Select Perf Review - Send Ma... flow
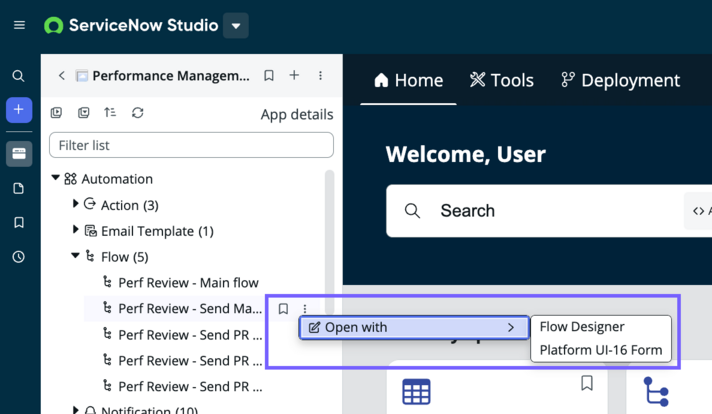 (x=190, y=309)
